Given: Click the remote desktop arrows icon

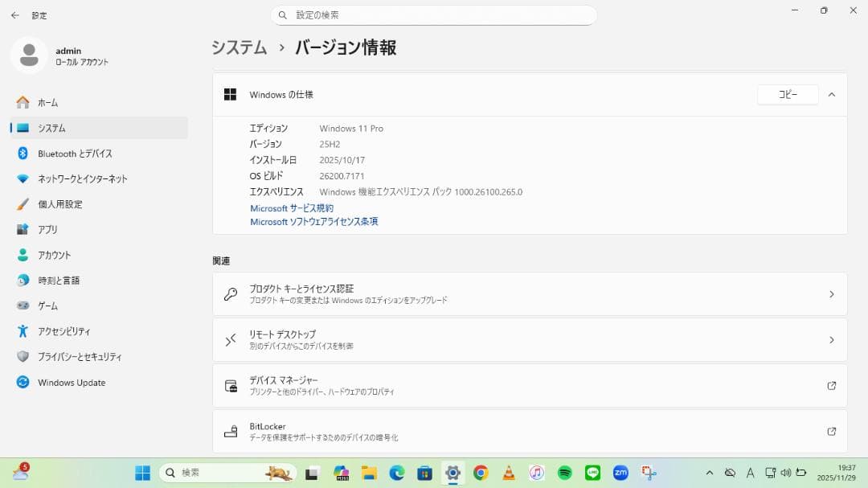Looking at the screenshot, I should 231,340.
